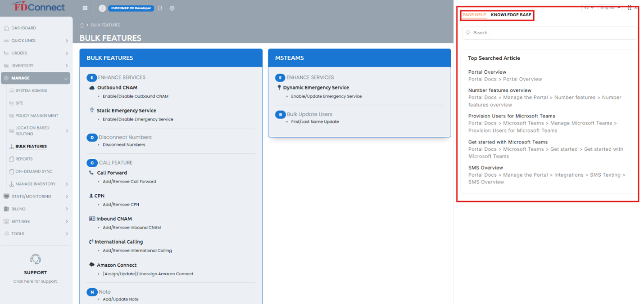Viewport: 644px width, 304px height.
Task: Click the D badge next to Disconnect Numbers
Action: [92, 137]
